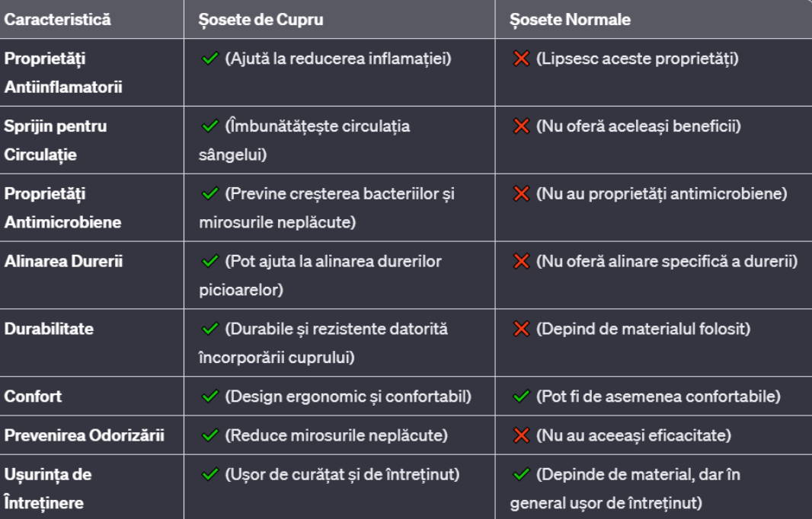The image size is (812, 519).
Task: Select the "Confort" row label
Action: (x=33, y=396)
